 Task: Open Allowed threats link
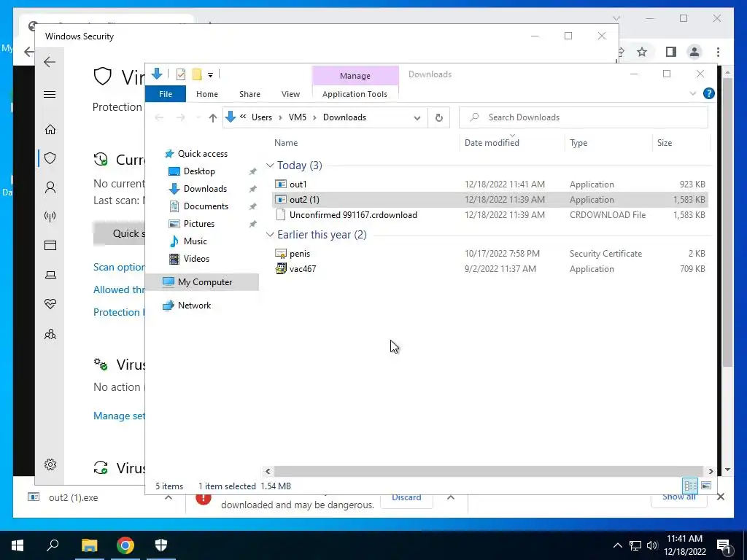(x=119, y=289)
